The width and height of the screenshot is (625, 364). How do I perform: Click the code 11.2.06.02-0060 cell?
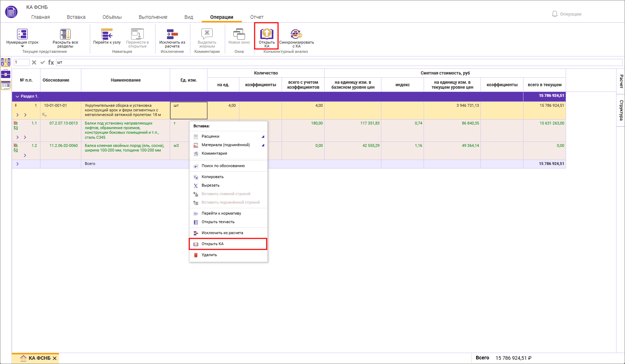[61, 151]
